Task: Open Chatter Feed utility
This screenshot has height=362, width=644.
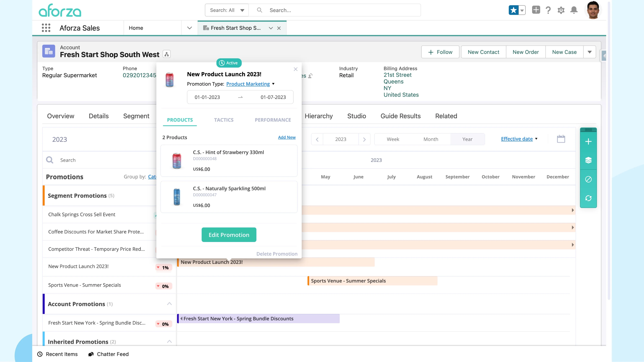Action: [108, 354]
